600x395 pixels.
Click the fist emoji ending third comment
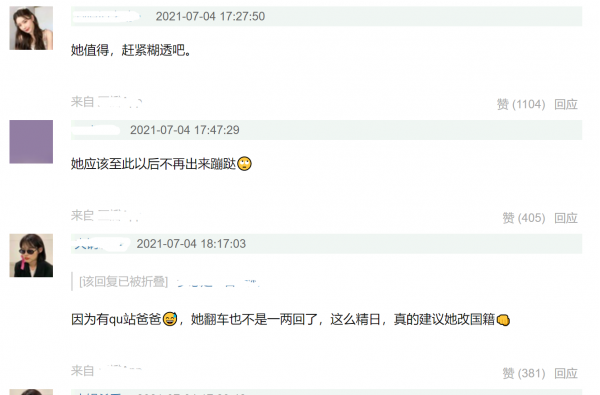pos(503,320)
